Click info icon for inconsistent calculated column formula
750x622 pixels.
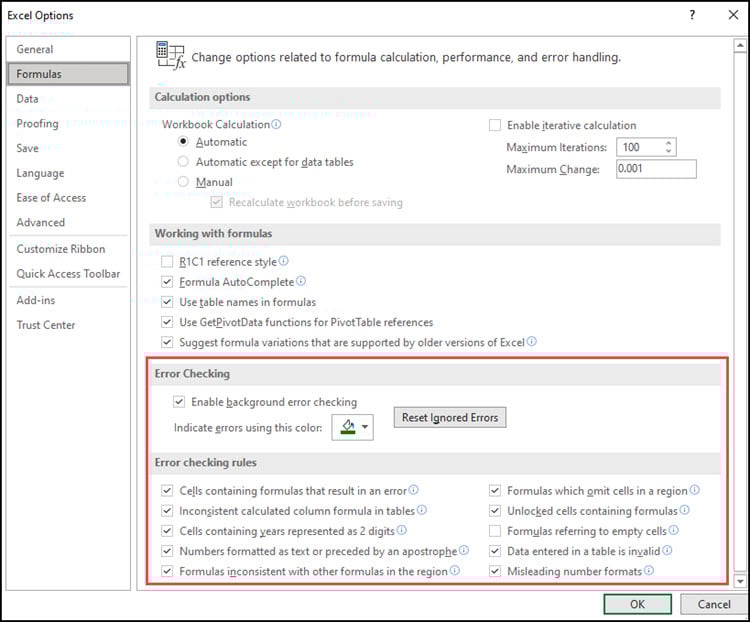(422, 510)
